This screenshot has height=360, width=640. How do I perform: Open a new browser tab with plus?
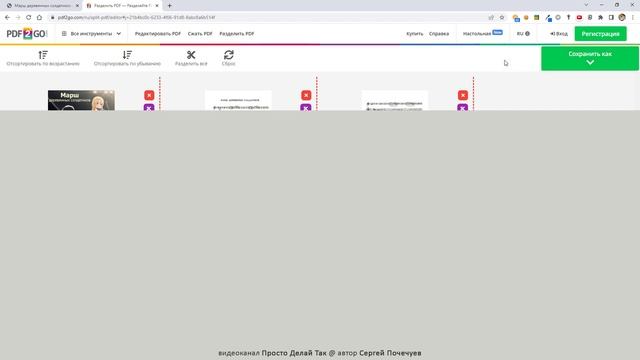click(169, 6)
